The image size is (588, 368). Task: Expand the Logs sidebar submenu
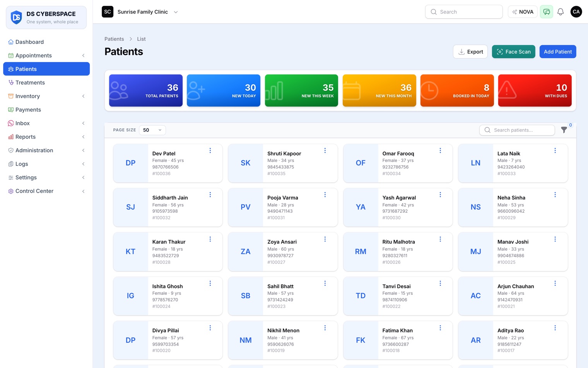(83, 164)
